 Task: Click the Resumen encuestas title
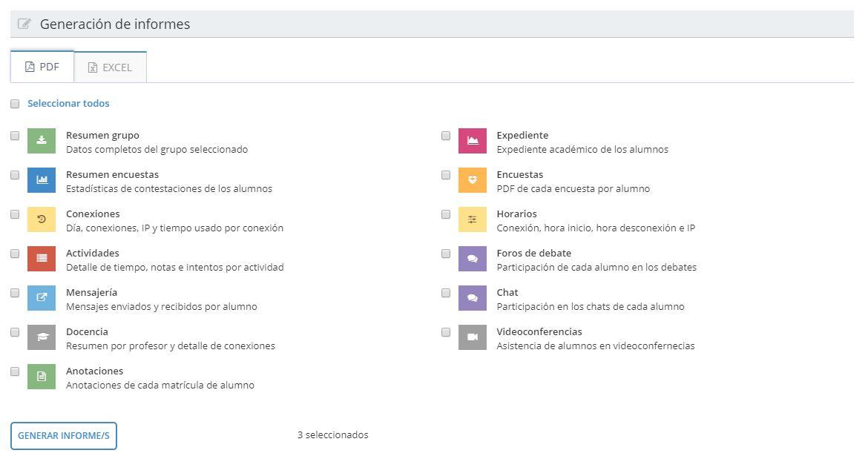point(112,174)
